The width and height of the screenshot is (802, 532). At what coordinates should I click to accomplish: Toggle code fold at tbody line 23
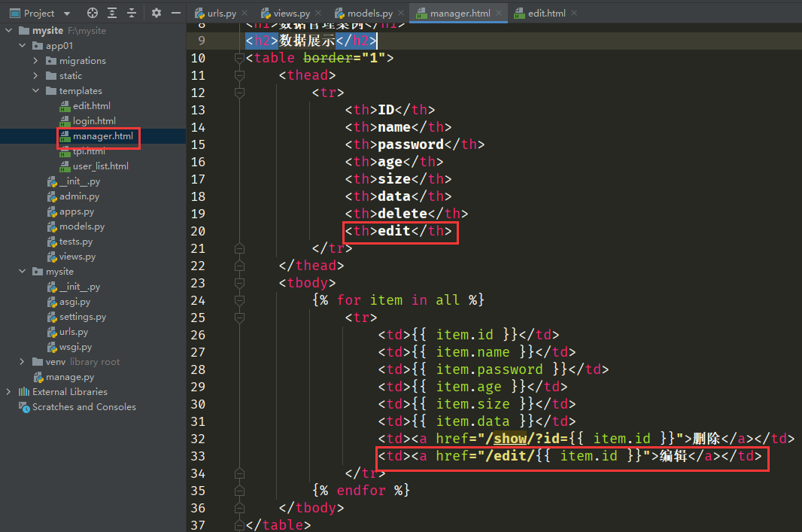[x=239, y=283]
